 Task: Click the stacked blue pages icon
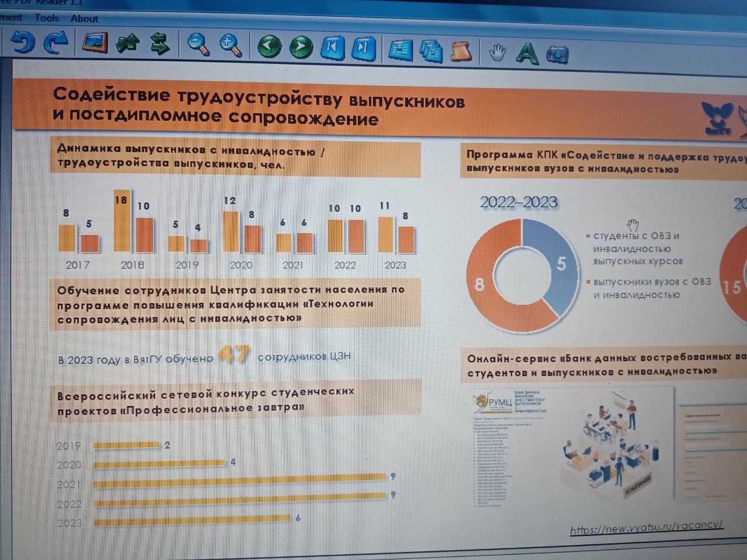(x=431, y=51)
